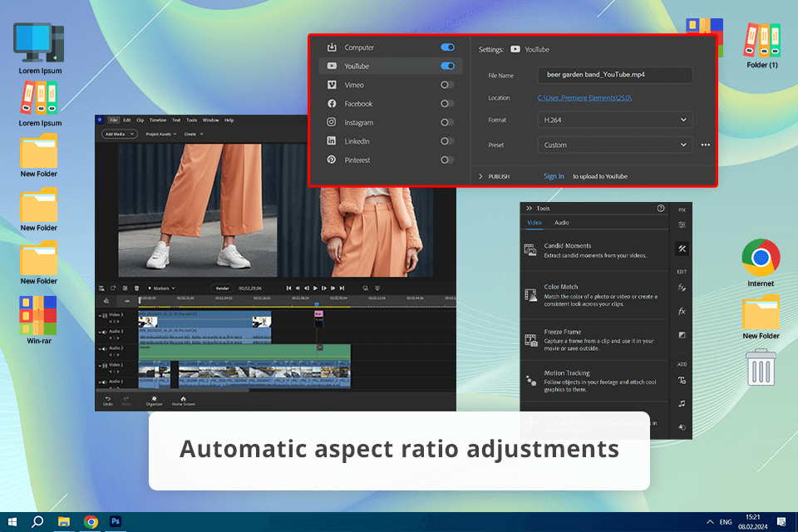Open the Window menu
Viewport: 798px width, 532px height.
click(x=210, y=121)
